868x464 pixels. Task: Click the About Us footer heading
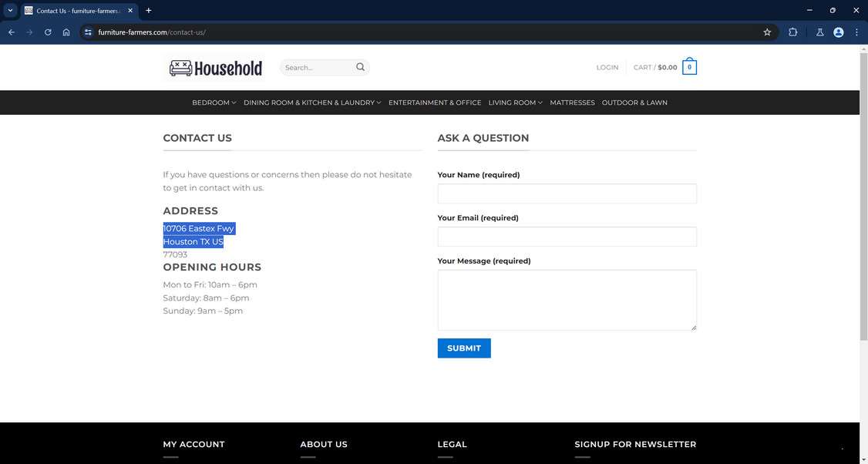324,444
